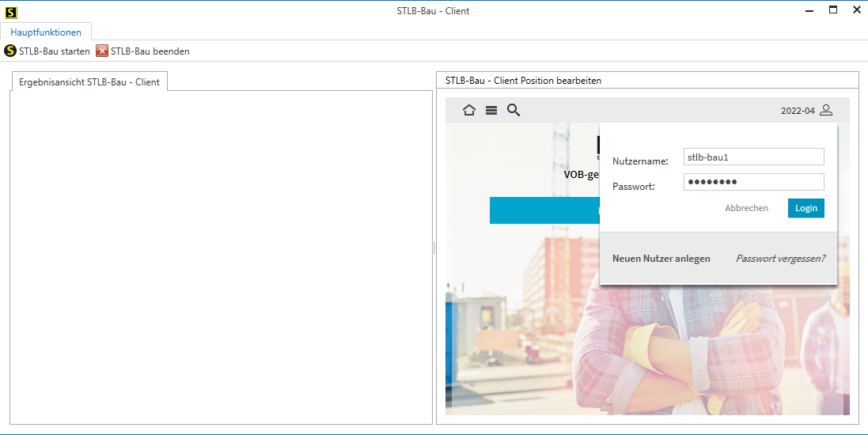Click the splitter handle between the panels
Image resolution: width=868 pixels, height=435 pixels.
coord(434,248)
